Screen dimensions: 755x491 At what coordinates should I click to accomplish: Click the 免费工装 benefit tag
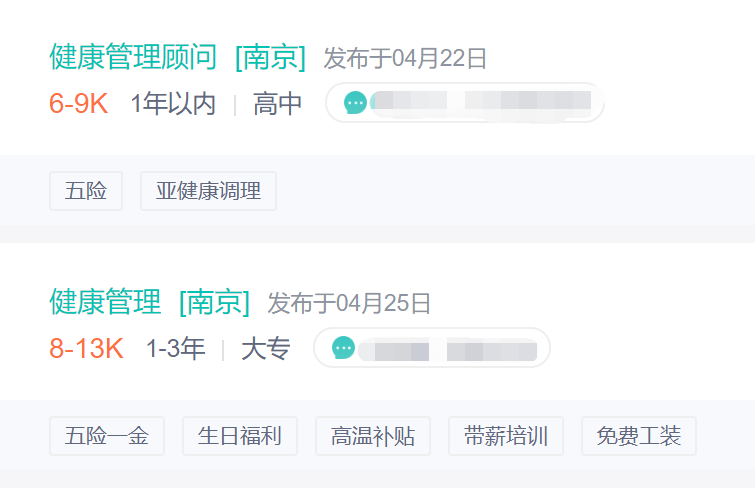click(x=639, y=436)
